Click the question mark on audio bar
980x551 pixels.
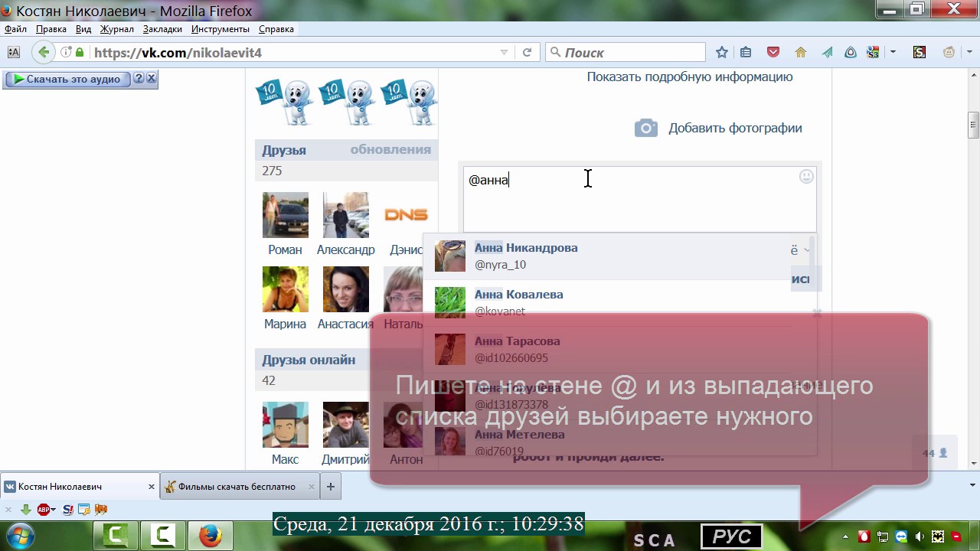click(x=139, y=78)
